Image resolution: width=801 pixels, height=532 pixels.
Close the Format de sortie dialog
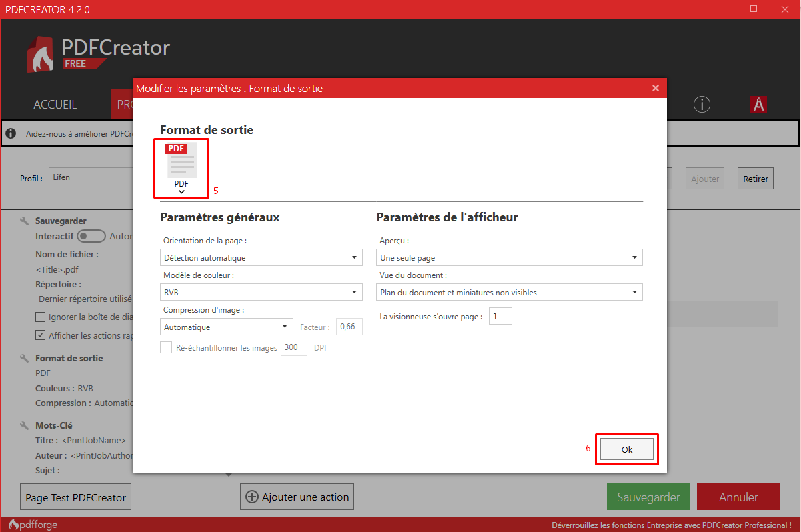(x=656, y=88)
